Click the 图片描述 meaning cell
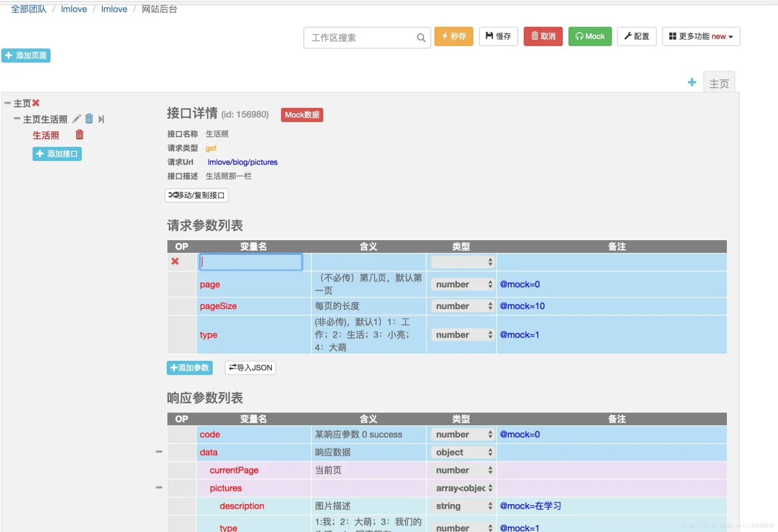Image resolution: width=778 pixels, height=532 pixels. pos(368,506)
